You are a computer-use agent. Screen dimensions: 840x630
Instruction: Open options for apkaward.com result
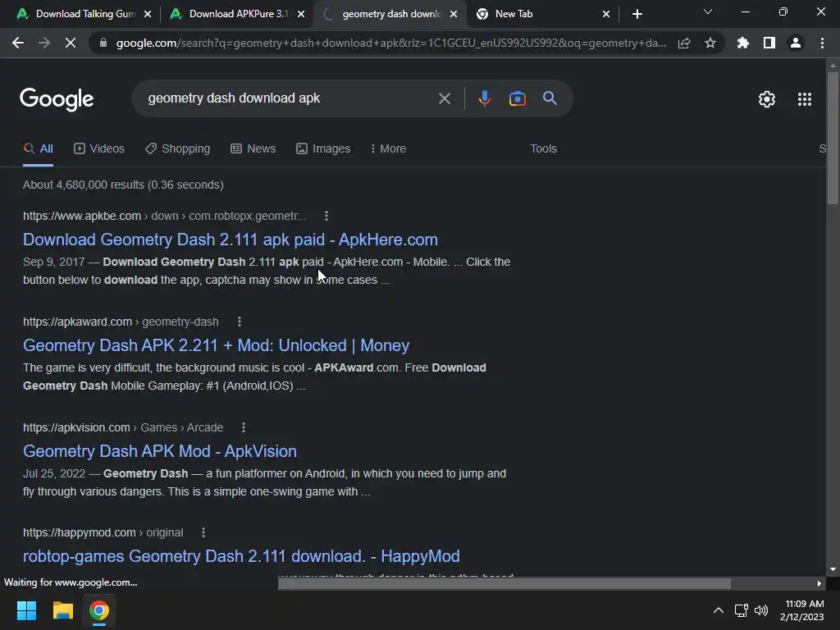tap(240, 322)
